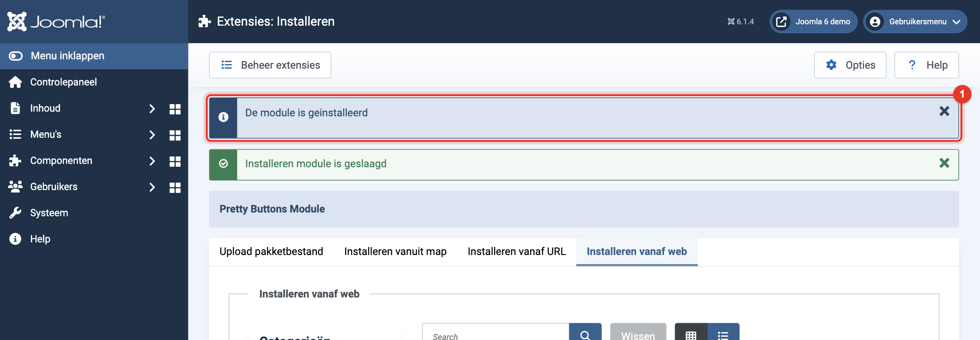Click the Pretty Buttons Module heading
The width and height of the screenshot is (980, 340).
point(272,209)
